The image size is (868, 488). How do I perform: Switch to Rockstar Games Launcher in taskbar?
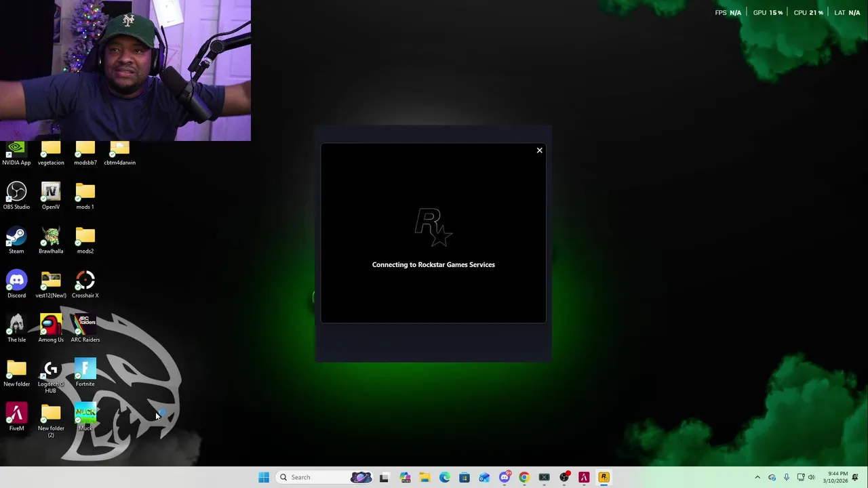tap(604, 477)
